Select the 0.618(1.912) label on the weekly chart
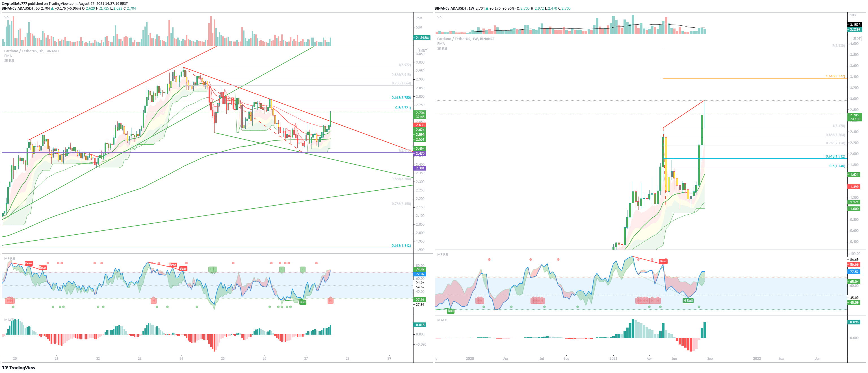This screenshot has height=373, width=868. click(835, 156)
